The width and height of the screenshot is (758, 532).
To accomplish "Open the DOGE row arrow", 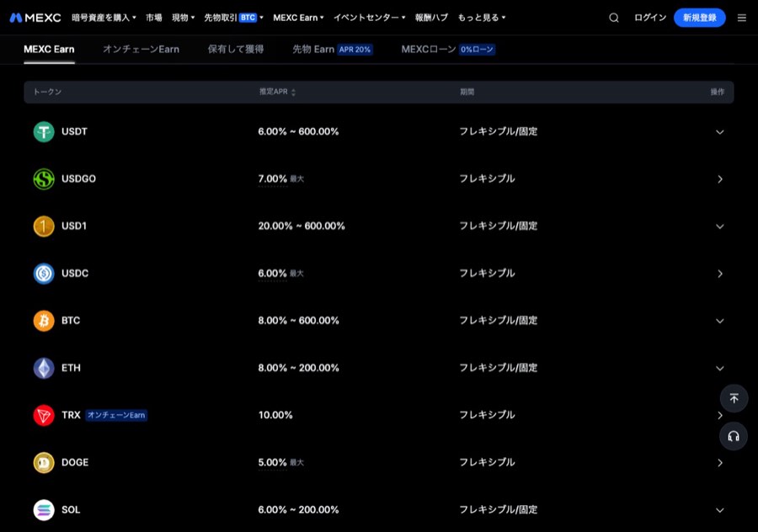I will (x=720, y=463).
